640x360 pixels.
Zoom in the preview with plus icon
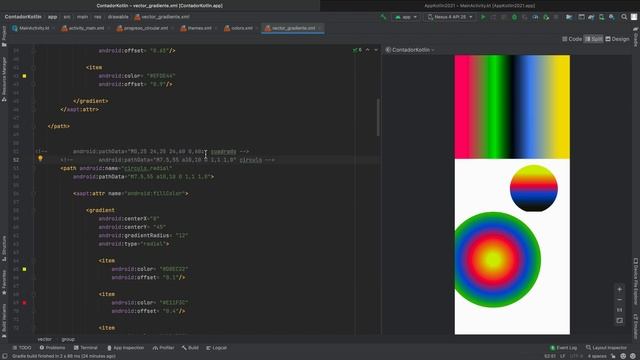620,289
